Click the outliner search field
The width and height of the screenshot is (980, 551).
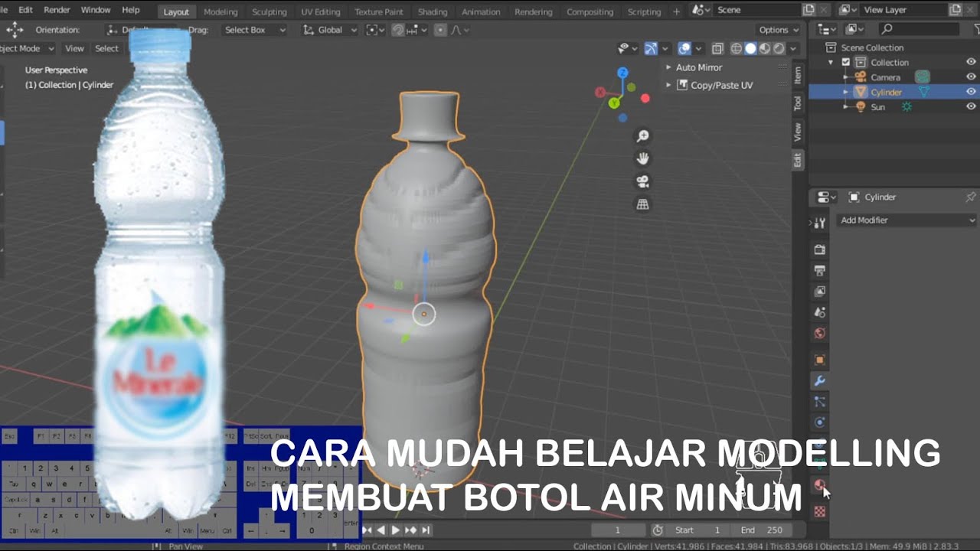pos(919,29)
